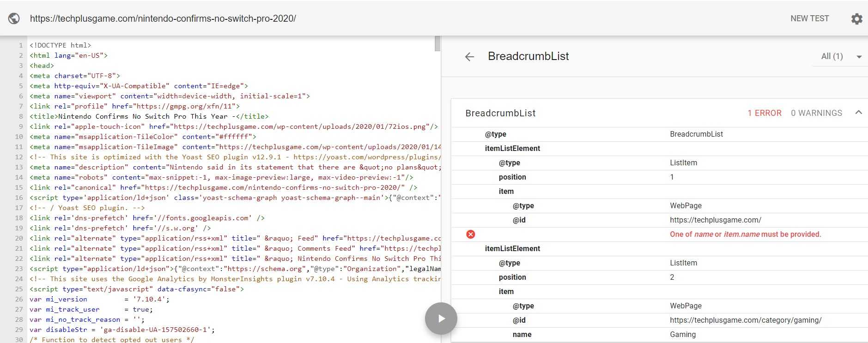Click the html lang tag on line 2

pos(68,55)
